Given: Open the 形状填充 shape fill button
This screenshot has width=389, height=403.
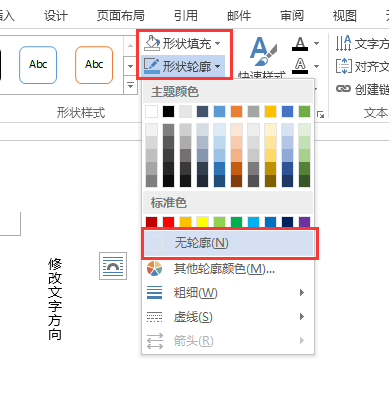Looking at the screenshot, I should (182, 43).
